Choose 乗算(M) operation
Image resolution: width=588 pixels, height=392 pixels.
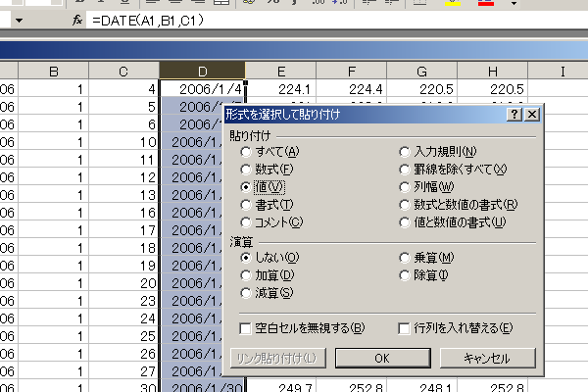[x=426, y=258]
